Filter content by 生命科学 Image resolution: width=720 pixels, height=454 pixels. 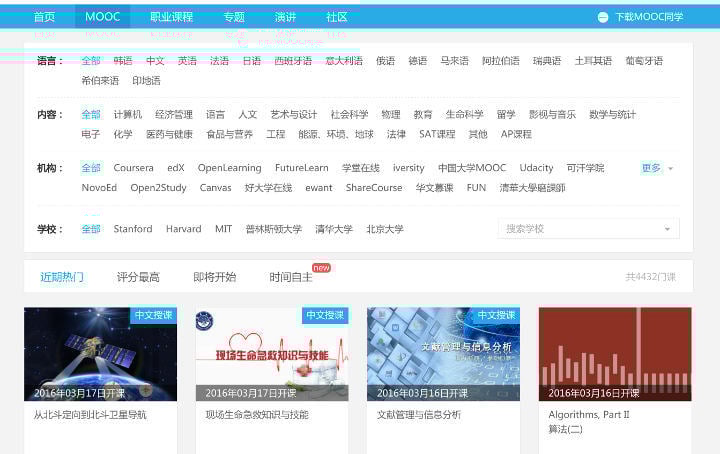[464, 114]
